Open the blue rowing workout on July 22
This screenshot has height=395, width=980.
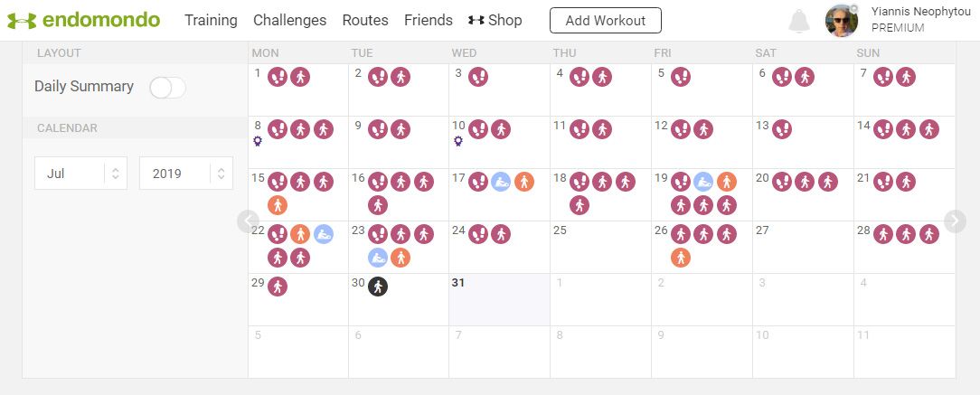click(x=323, y=234)
